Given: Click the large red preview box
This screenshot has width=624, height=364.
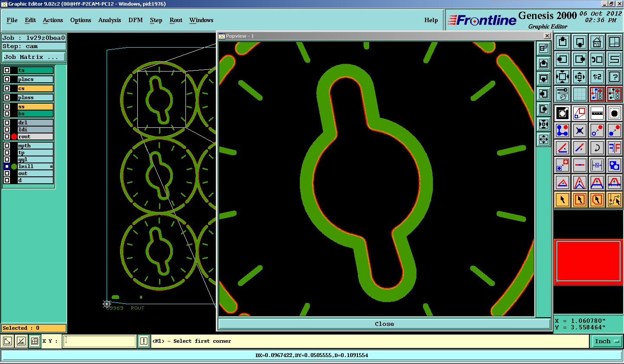Looking at the screenshot, I should 589,262.
